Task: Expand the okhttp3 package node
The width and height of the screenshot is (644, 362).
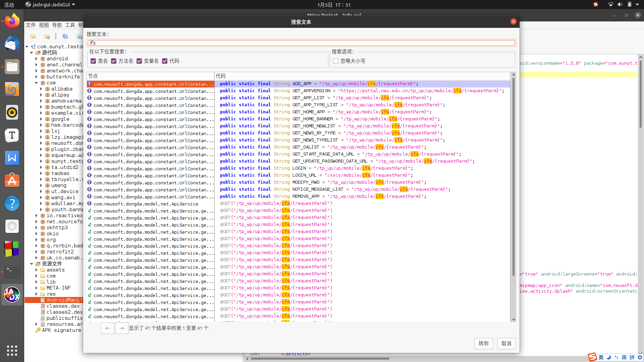Action: tap(36, 228)
